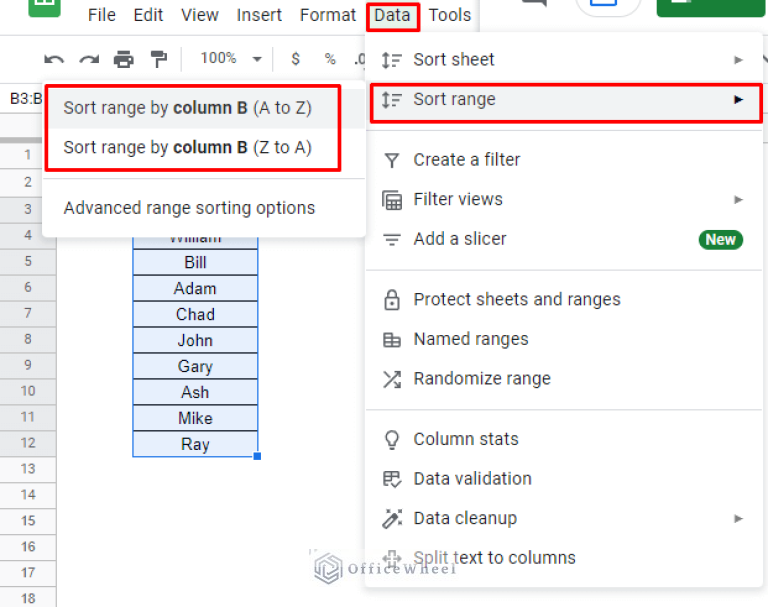This screenshot has width=768, height=607.
Task: Click the undo arrow icon
Action: click(x=54, y=60)
